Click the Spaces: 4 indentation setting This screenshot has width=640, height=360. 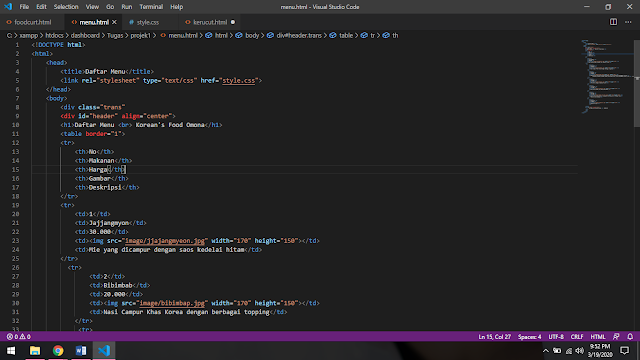pyautogui.click(x=529, y=337)
